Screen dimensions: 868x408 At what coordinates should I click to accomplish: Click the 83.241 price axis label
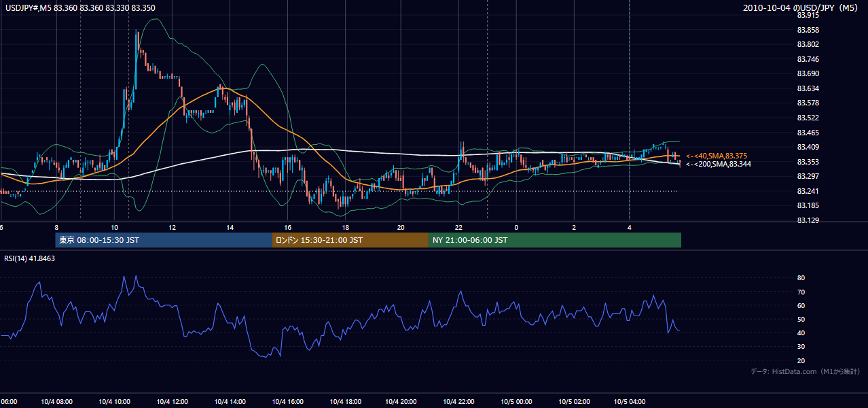808,191
